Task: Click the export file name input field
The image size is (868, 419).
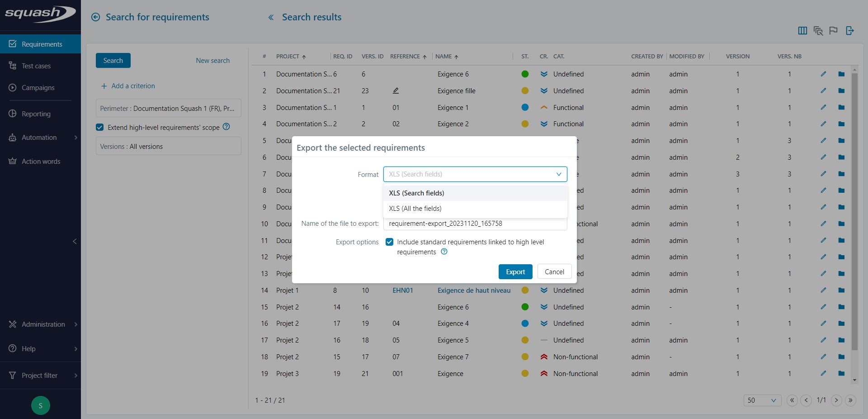Action: point(475,224)
